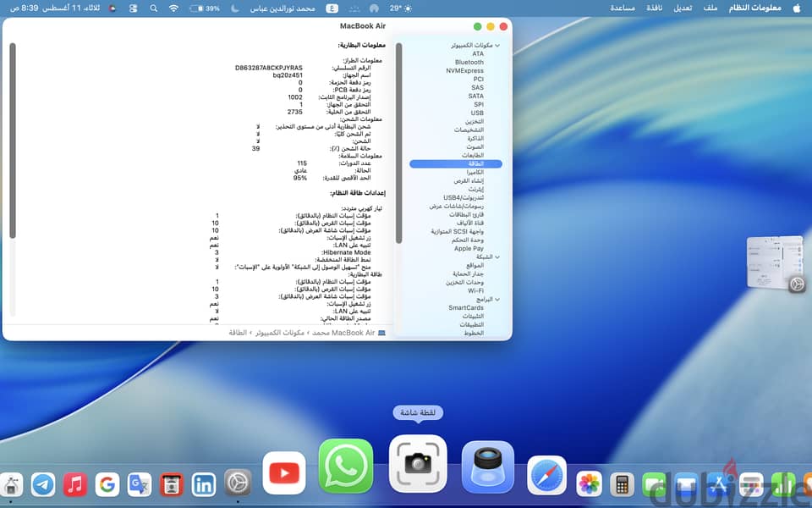Click Focus moon icon in menu bar
812x508 pixels.
(234, 8)
